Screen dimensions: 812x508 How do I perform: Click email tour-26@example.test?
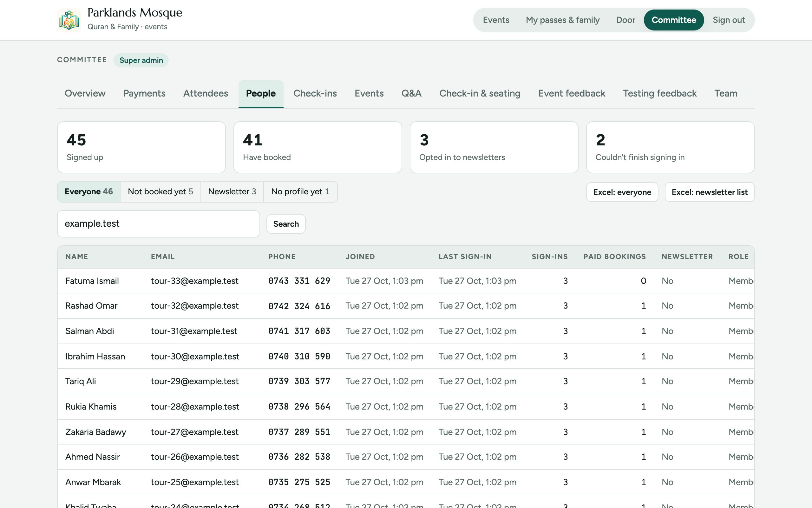pos(195,457)
